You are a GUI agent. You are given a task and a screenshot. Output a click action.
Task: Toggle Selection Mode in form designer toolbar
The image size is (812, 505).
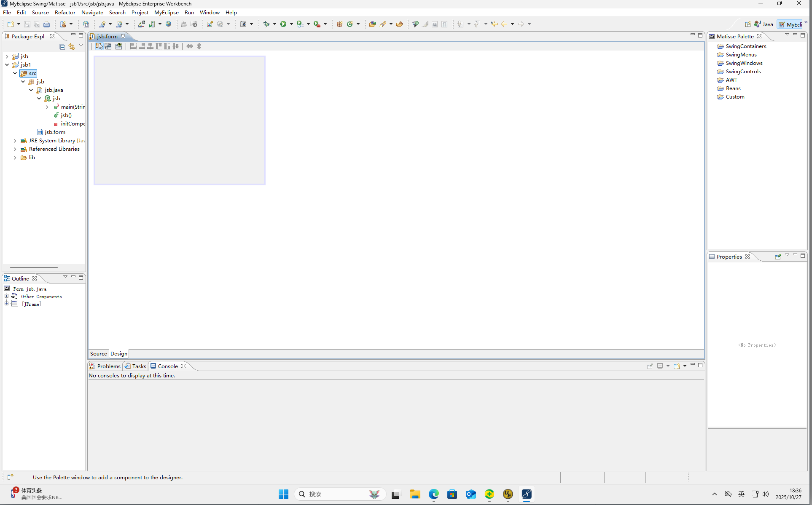[99, 46]
